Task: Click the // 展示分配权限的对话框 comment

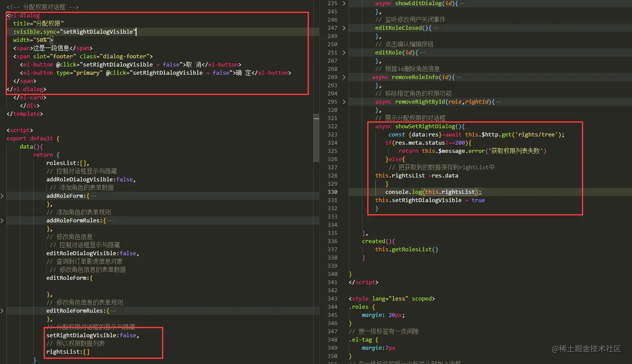Action: 410,118
